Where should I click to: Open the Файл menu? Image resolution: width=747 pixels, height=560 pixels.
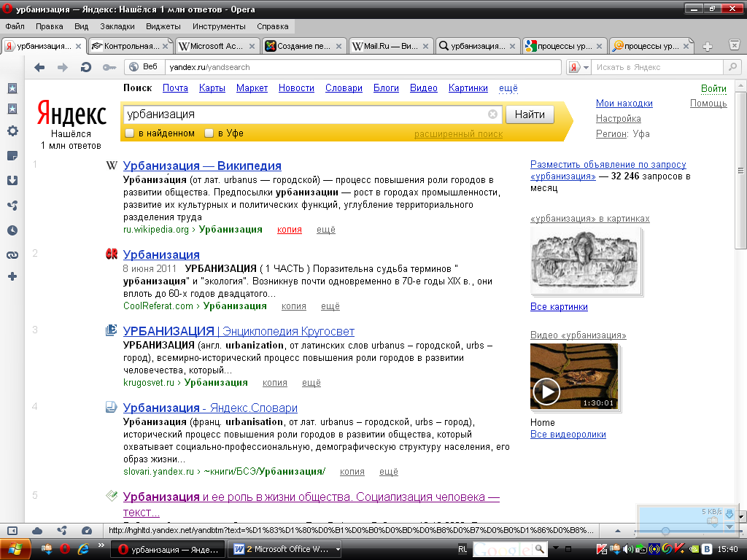15,26
